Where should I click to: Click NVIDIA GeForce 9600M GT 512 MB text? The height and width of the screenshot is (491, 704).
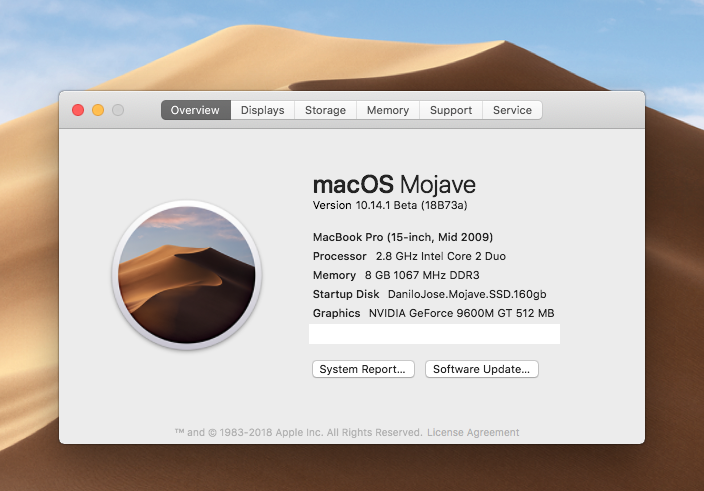click(462, 313)
